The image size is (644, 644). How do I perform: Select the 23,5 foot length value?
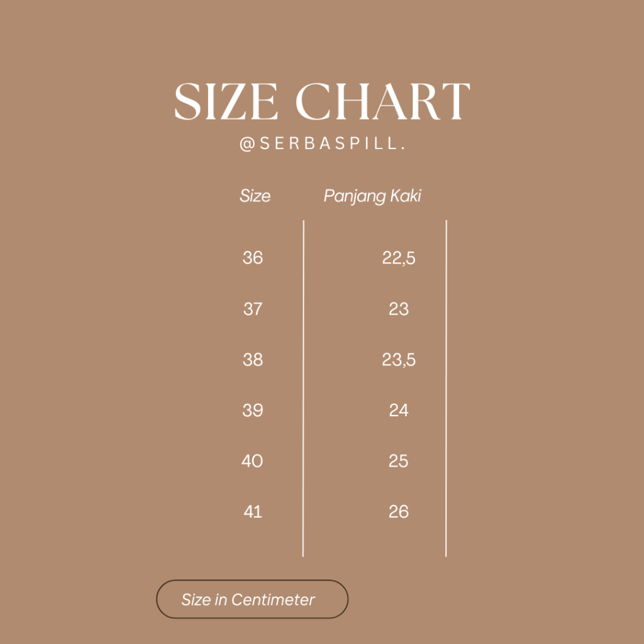[399, 360]
